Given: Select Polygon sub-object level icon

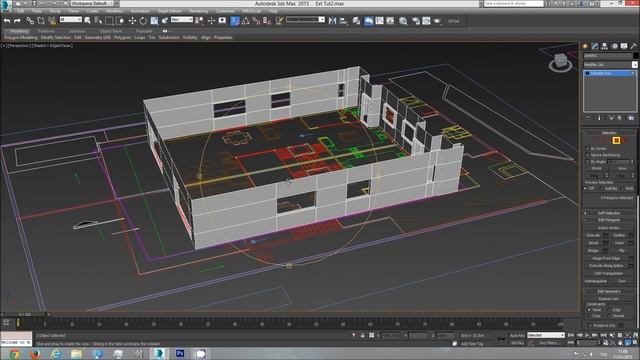Looking at the screenshot, I should [x=616, y=140].
